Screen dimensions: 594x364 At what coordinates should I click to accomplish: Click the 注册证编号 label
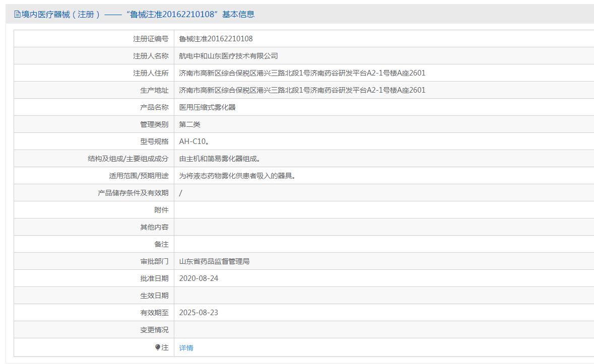coord(151,39)
